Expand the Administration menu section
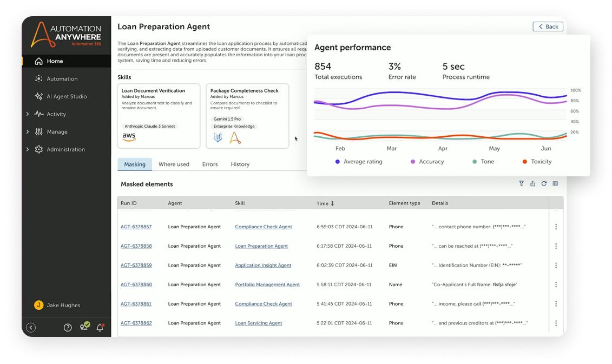 pos(28,149)
